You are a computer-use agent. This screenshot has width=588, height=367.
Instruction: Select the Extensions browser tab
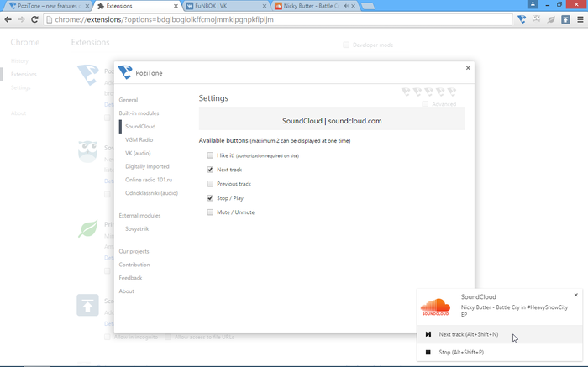pyautogui.click(x=137, y=6)
